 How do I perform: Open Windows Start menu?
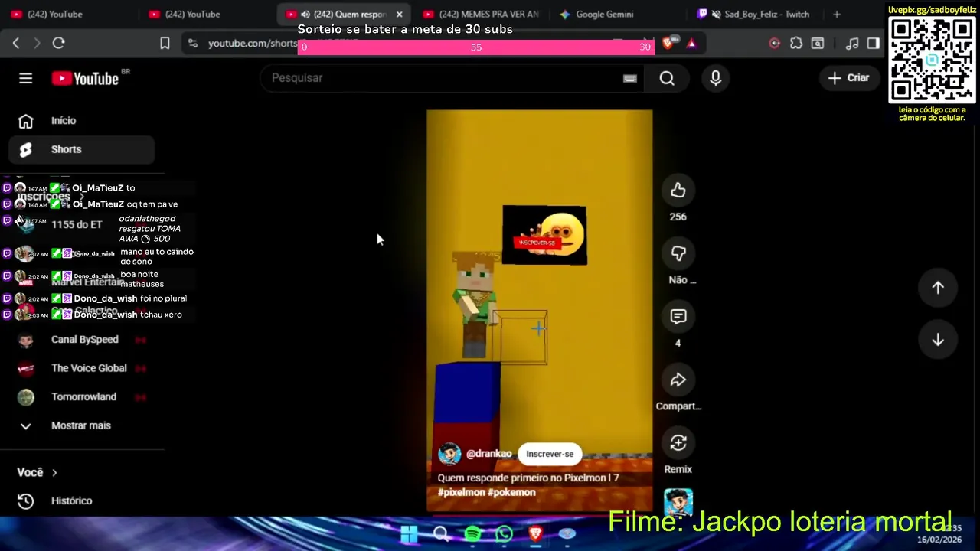[x=409, y=534]
